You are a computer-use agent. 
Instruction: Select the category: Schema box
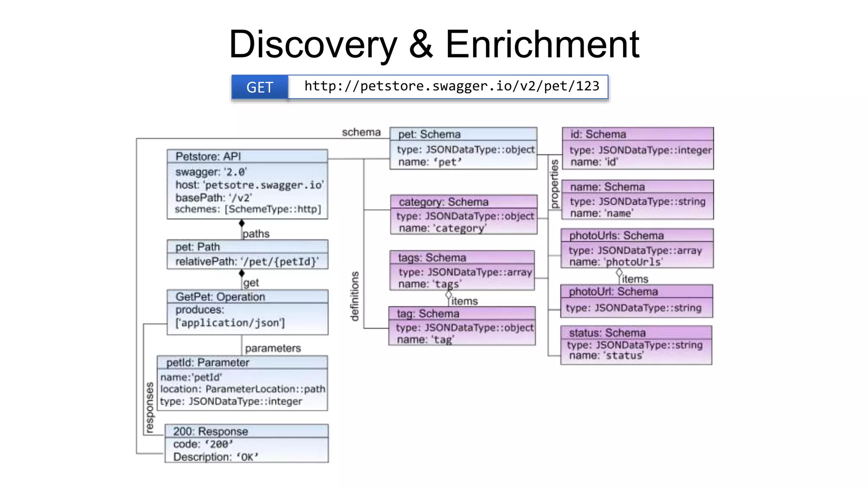[464, 215]
